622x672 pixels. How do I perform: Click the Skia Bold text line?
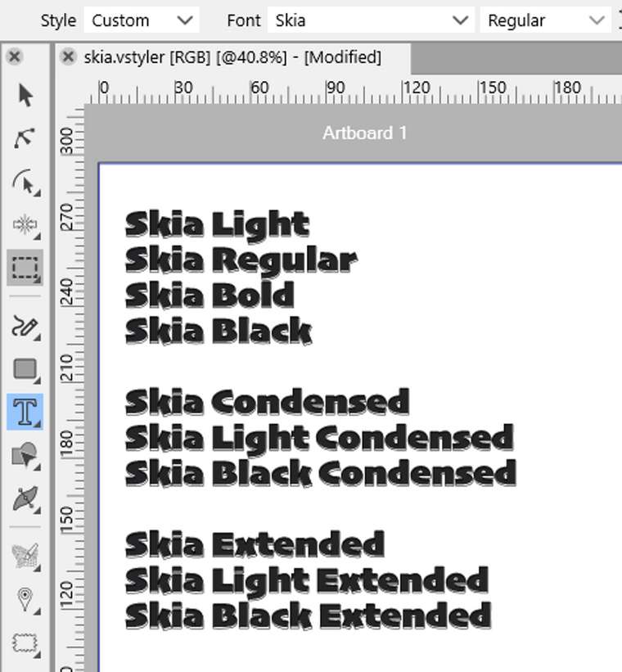pos(210,295)
